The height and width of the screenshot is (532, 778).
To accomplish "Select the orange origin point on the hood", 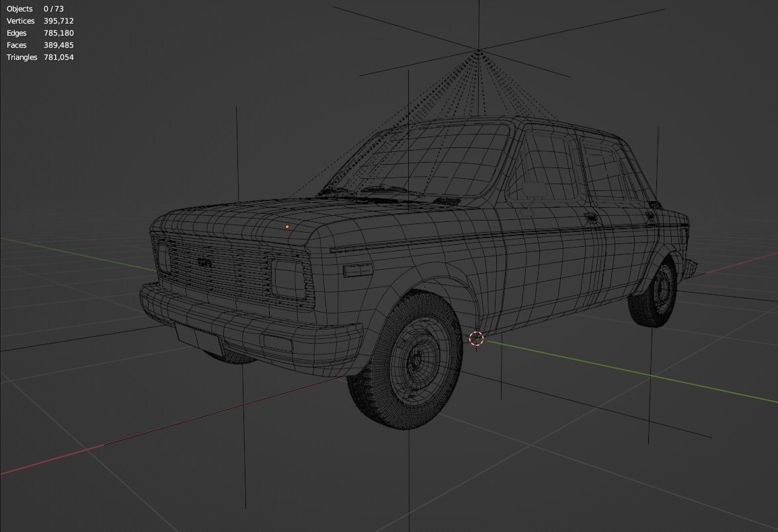I will pyautogui.click(x=286, y=227).
